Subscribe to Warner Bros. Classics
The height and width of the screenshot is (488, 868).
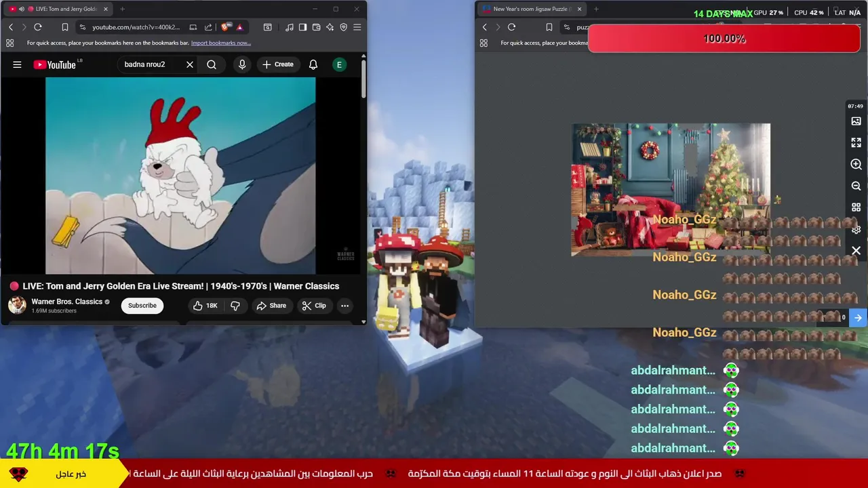click(x=142, y=306)
